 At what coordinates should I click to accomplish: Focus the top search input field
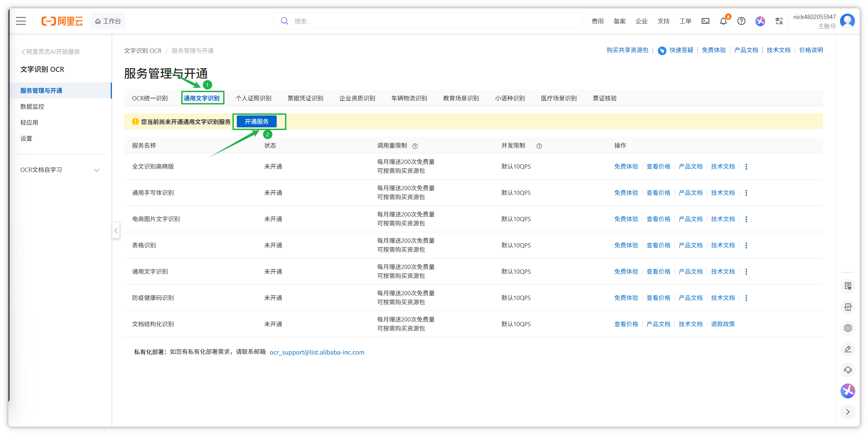tap(435, 21)
